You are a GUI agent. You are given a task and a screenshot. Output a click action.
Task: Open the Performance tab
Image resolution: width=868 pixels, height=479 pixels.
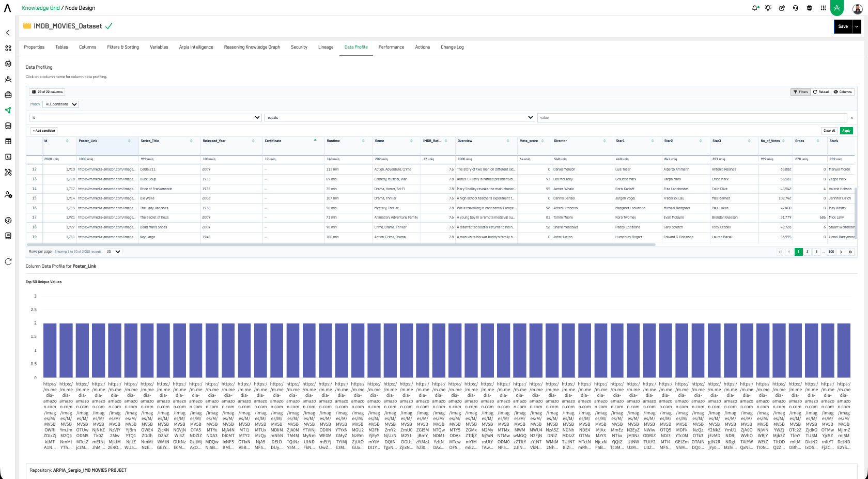(391, 47)
